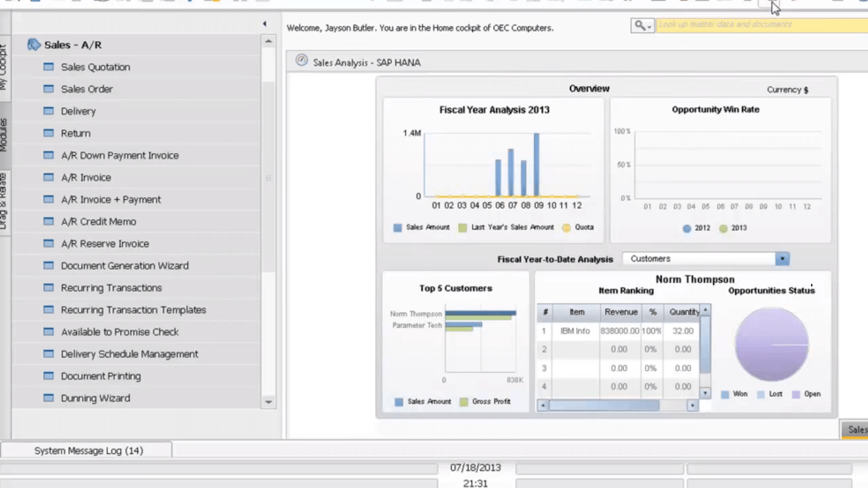
Task: Open the Sales A/R module menu
Action: coord(73,44)
